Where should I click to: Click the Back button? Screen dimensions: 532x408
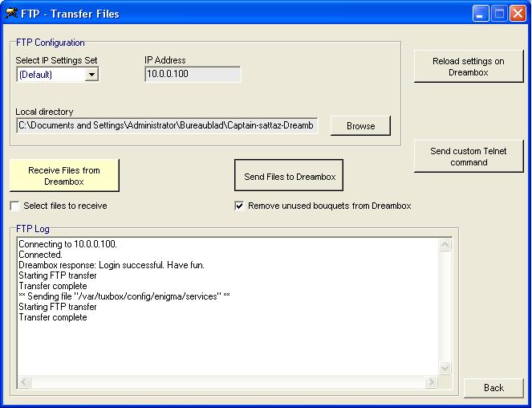coord(493,388)
